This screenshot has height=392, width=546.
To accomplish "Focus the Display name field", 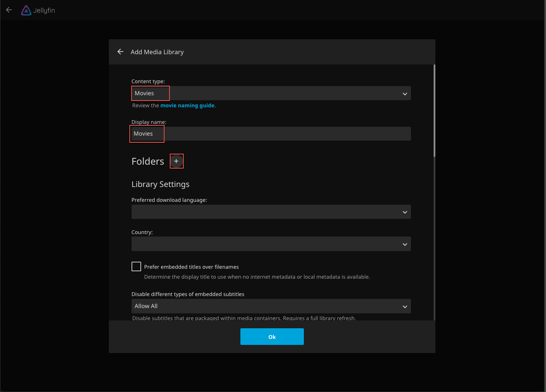I will click(271, 133).
